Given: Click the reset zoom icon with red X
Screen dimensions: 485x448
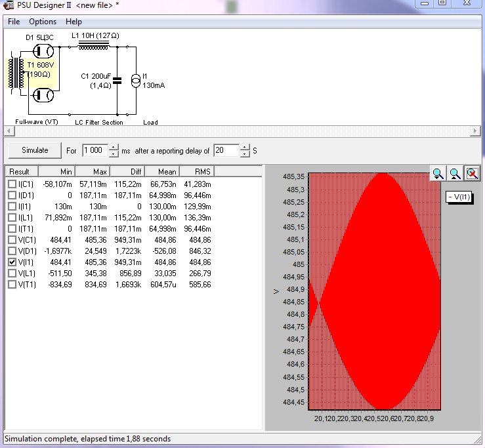Looking at the screenshot, I should point(472,173).
